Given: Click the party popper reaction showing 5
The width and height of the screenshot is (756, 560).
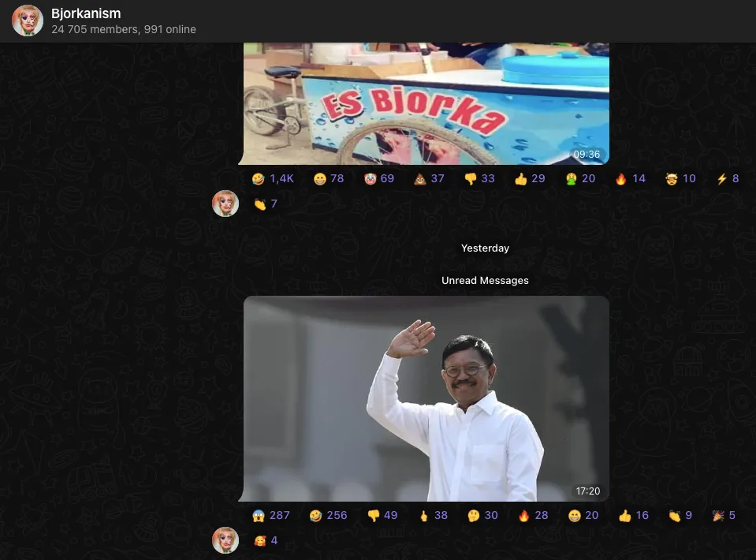Looking at the screenshot, I should (724, 516).
